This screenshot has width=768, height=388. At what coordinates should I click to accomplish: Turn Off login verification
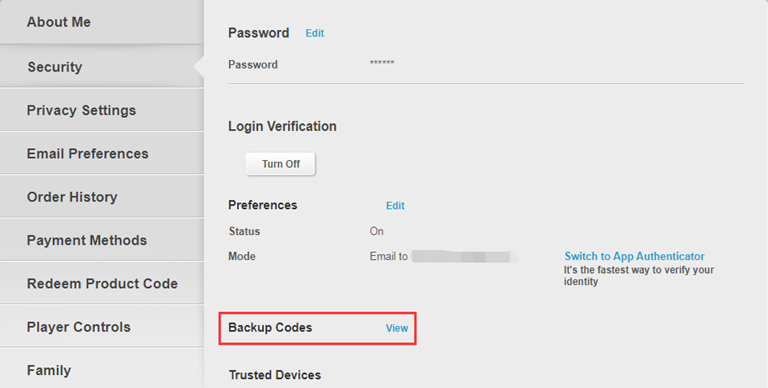click(x=281, y=164)
